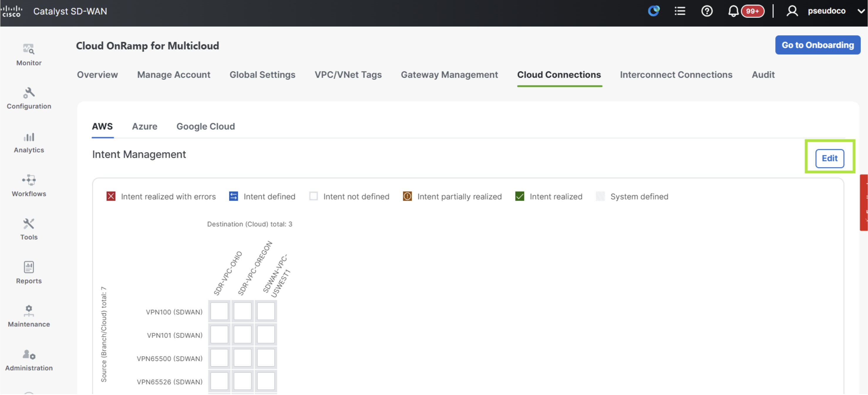Switch to the VPC/VNet Tags tab
Image resolution: width=868 pixels, height=395 pixels.
pos(348,75)
